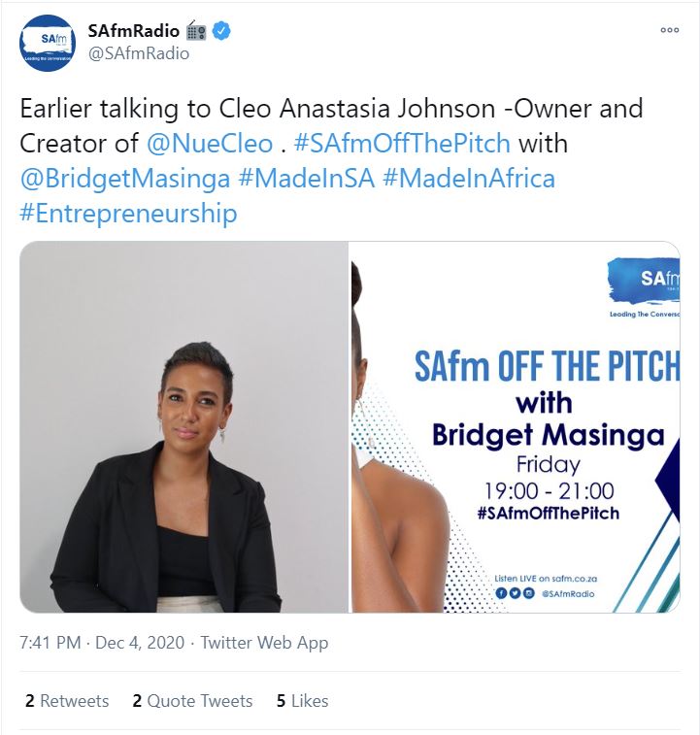Open the three-dot more options menu
The image size is (700, 735).
click(x=670, y=30)
